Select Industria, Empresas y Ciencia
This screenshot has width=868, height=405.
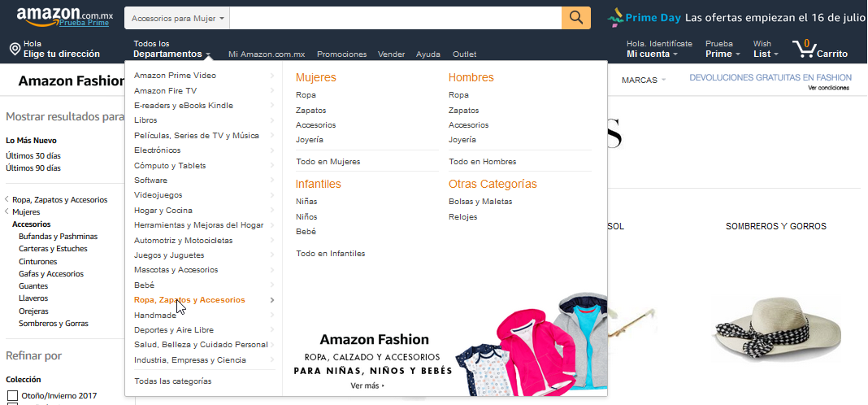(190, 360)
